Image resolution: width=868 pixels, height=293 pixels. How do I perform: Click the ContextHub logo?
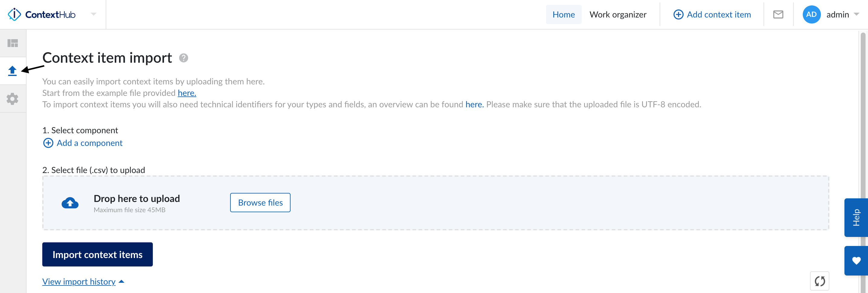point(42,14)
